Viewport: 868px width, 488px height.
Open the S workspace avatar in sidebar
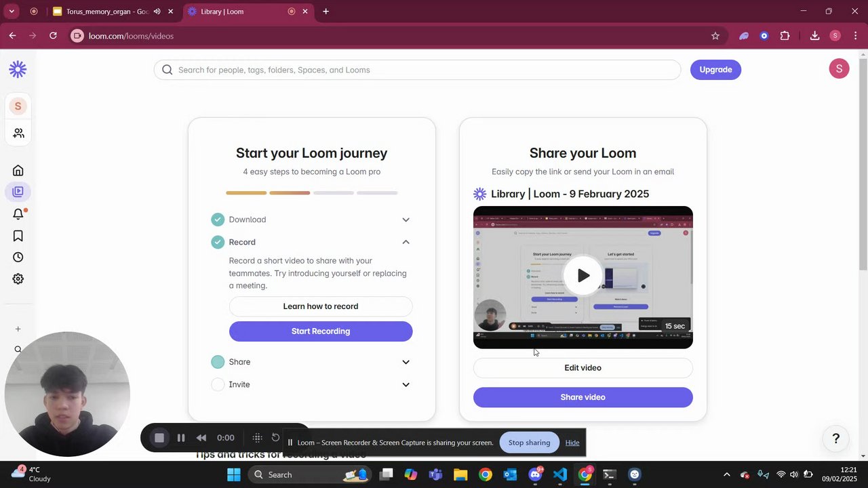[18, 106]
